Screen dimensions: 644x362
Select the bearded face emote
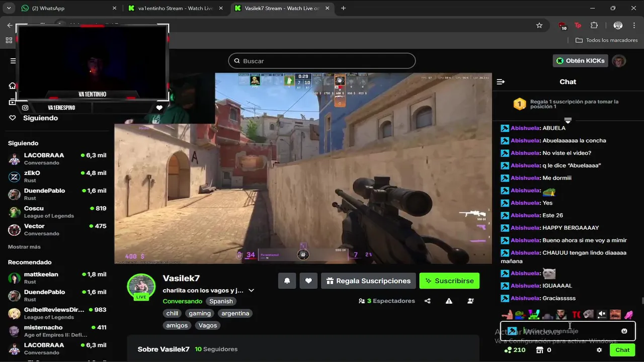(561, 315)
